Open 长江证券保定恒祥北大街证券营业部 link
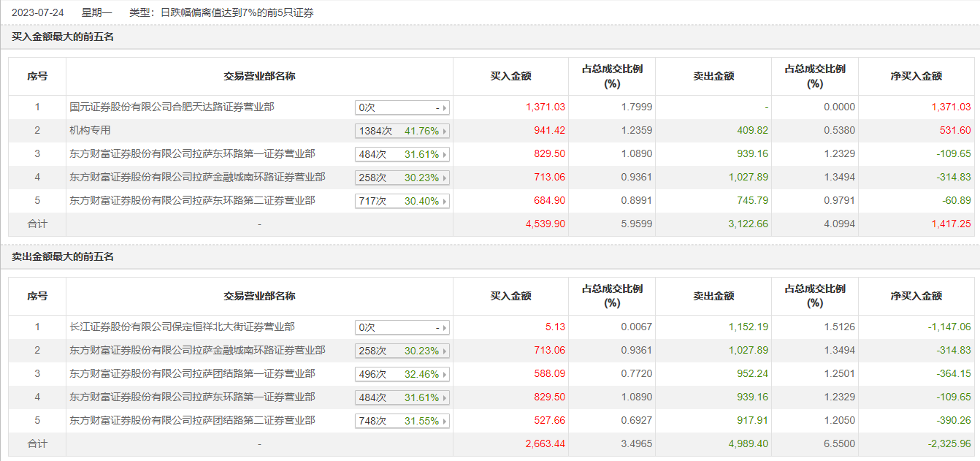 coord(182,327)
